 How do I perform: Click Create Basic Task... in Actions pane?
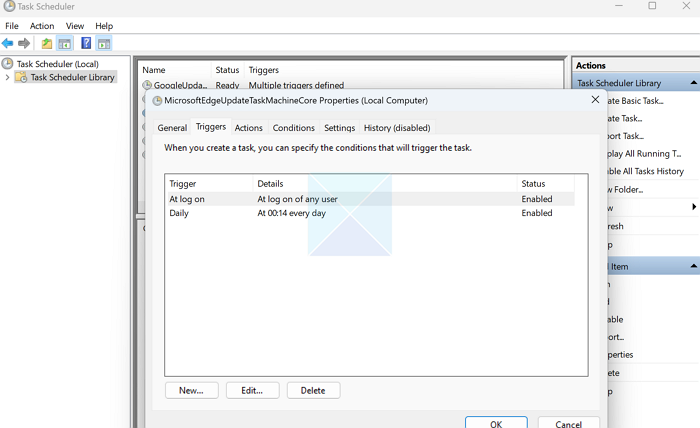tap(635, 101)
